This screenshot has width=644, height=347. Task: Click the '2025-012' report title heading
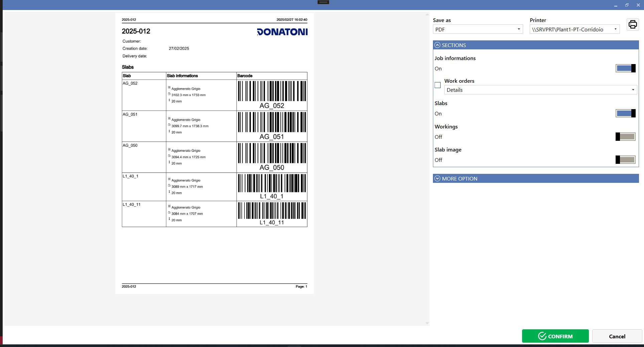(x=136, y=31)
